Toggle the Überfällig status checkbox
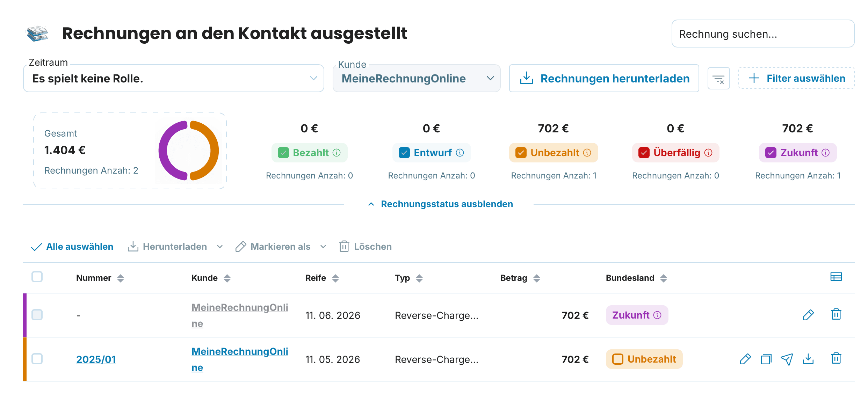Viewport: 868px width, 401px height. (644, 153)
